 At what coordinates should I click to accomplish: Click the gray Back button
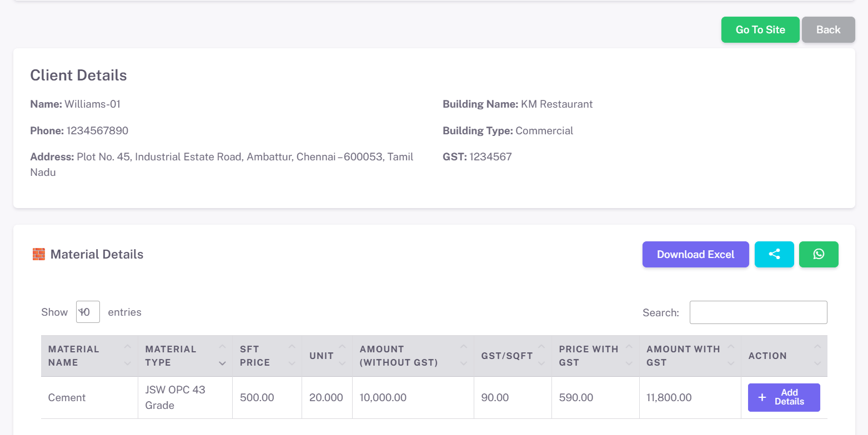[828, 30]
